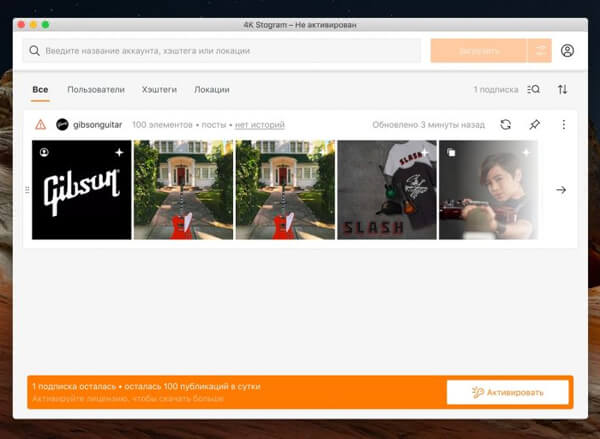
Task: Click the gibsonguitar avatar icon
Action: (x=61, y=125)
